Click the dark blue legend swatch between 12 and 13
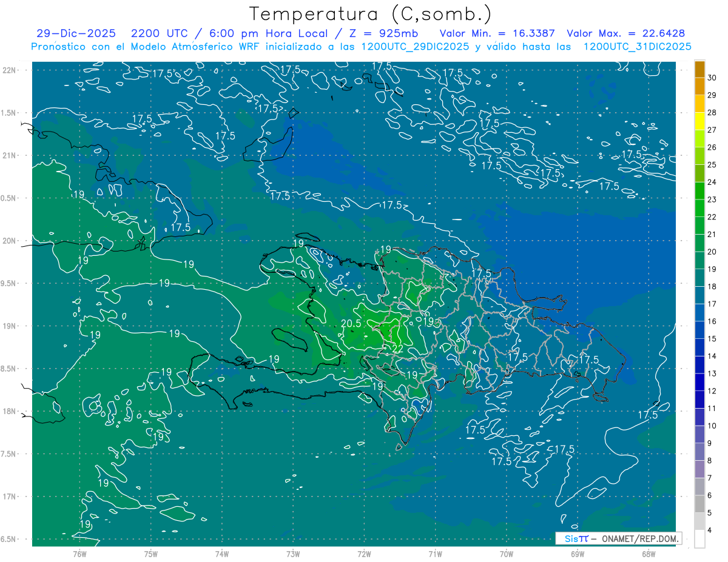Viewport: 728px width, 562px height. point(699,383)
